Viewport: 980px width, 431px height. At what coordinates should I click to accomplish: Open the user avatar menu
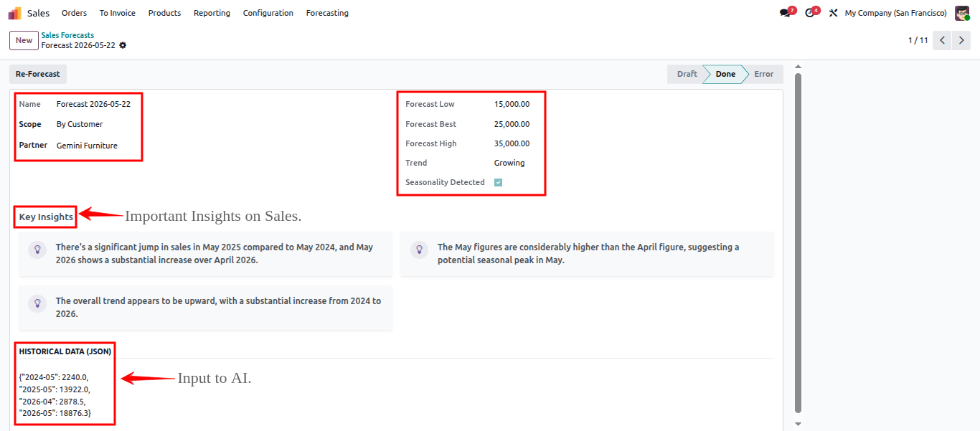pyautogui.click(x=962, y=13)
